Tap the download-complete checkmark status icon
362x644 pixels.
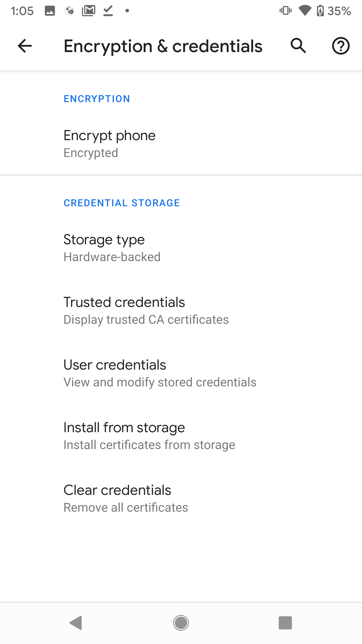pyautogui.click(x=108, y=11)
